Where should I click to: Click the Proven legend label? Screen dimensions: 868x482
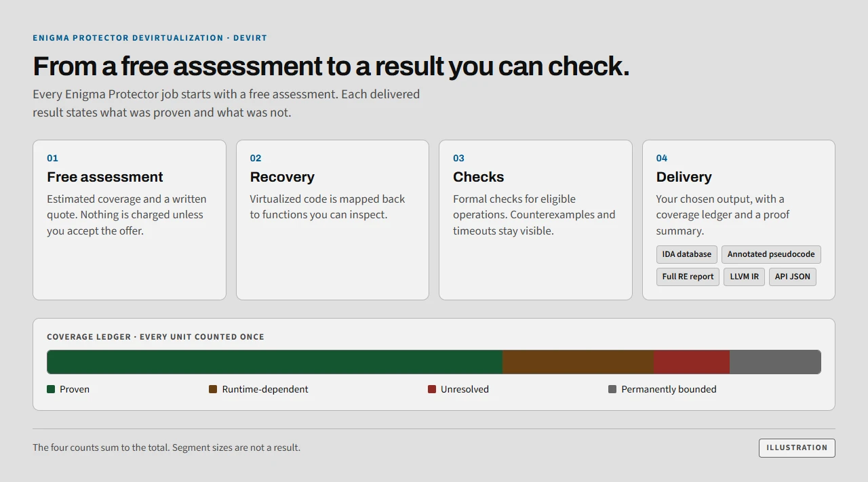(x=75, y=389)
